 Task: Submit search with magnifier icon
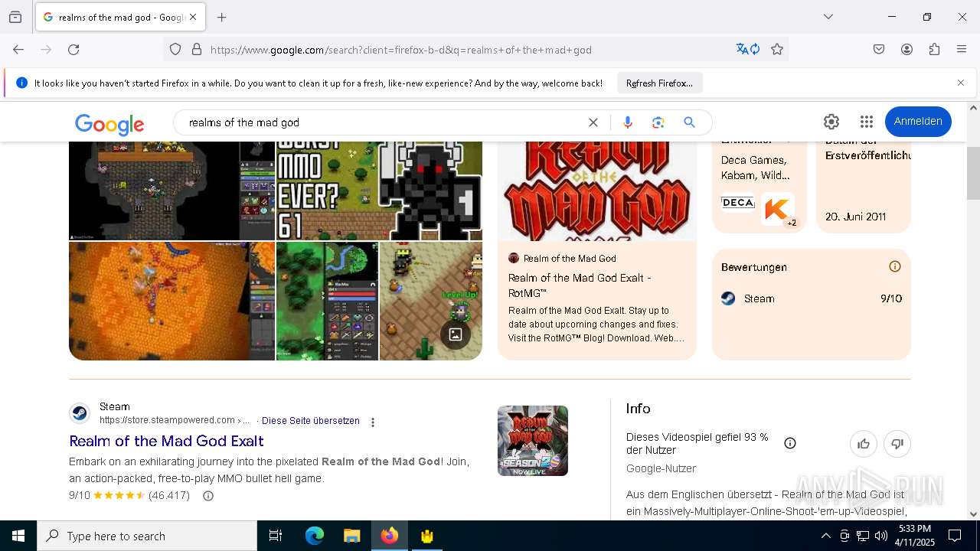point(689,122)
